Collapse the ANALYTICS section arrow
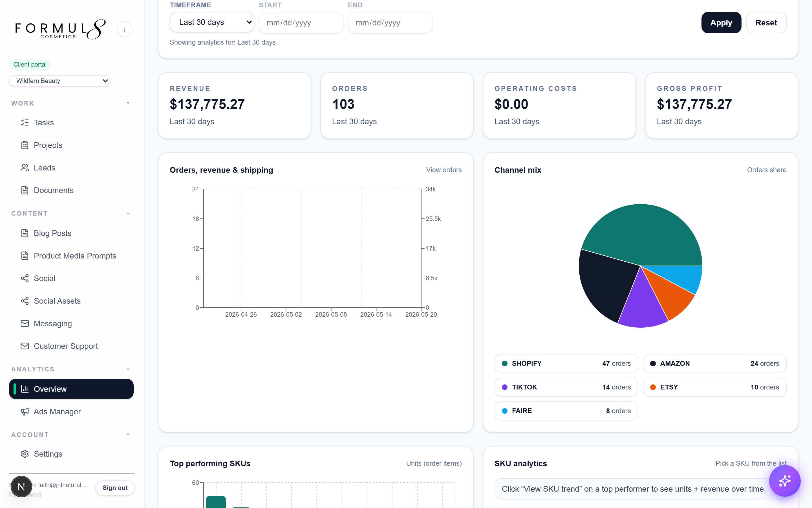Viewport: 812px width, 508px height. pos(128,369)
